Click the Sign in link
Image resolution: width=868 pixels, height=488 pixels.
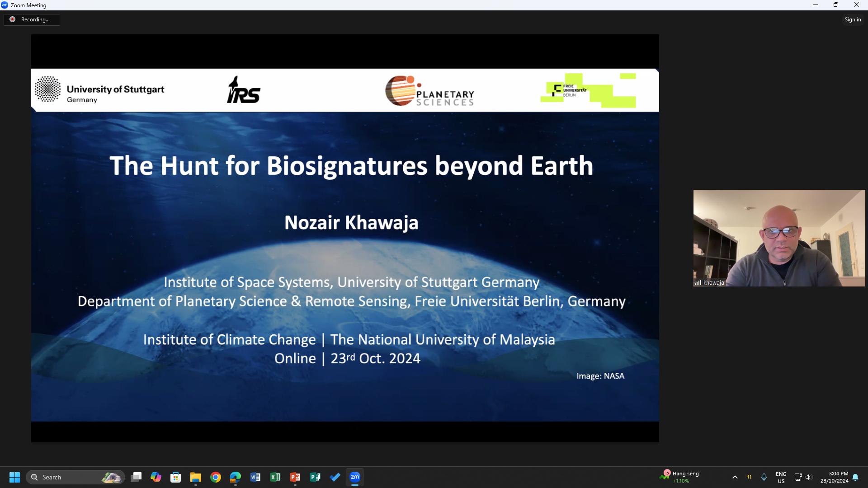click(x=852, y=19)
